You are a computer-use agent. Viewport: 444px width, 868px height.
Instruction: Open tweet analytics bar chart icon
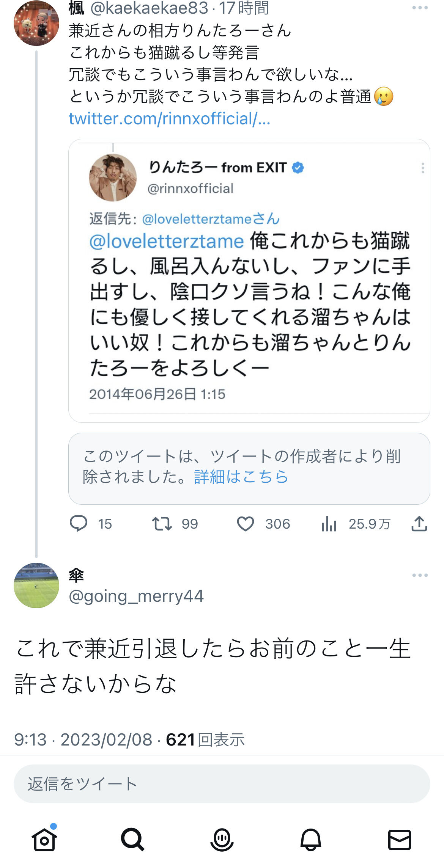[x=329, y=524]
